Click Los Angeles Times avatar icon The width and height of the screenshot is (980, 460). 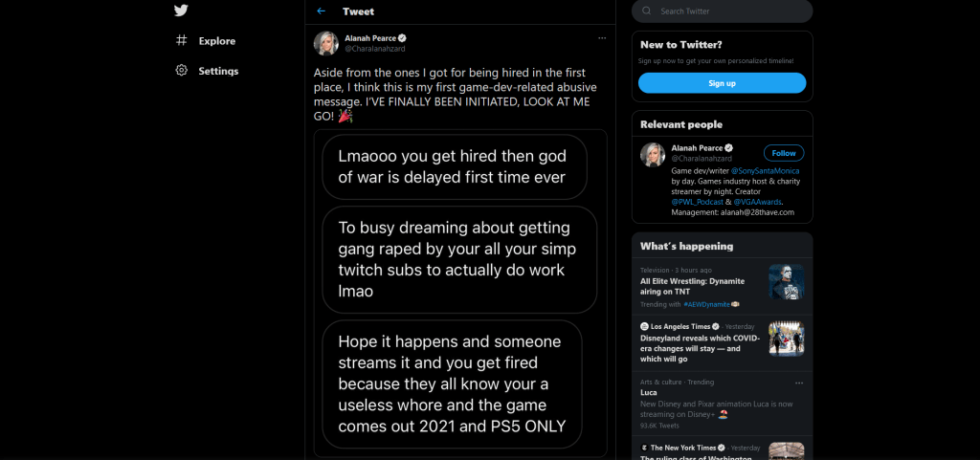coord(645,326)
